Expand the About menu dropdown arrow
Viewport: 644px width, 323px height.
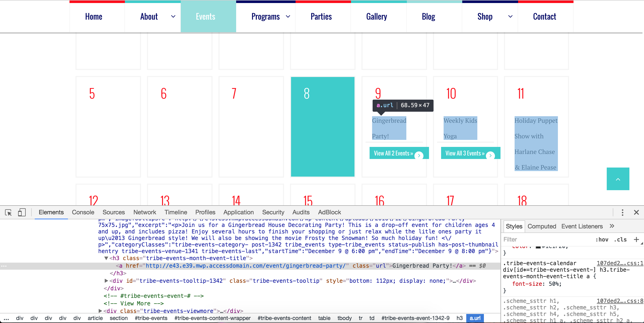coord(173,17)
